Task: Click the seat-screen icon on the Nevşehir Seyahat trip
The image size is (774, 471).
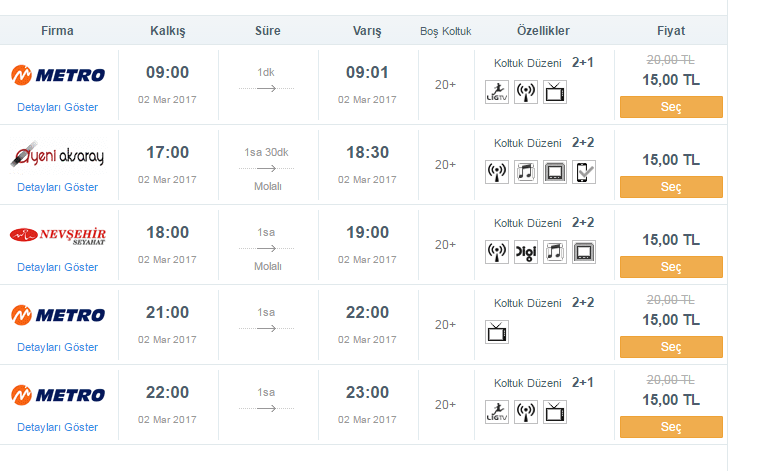Action: 584,251
